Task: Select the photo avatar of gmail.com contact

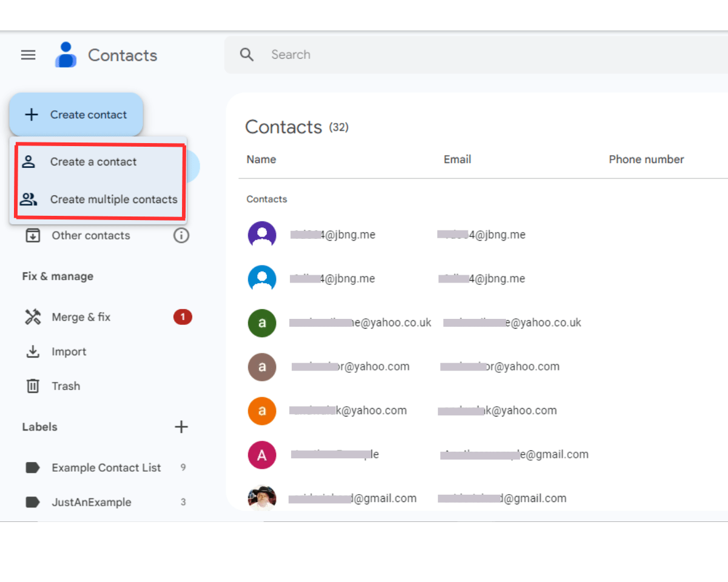Action: point(262,497)
